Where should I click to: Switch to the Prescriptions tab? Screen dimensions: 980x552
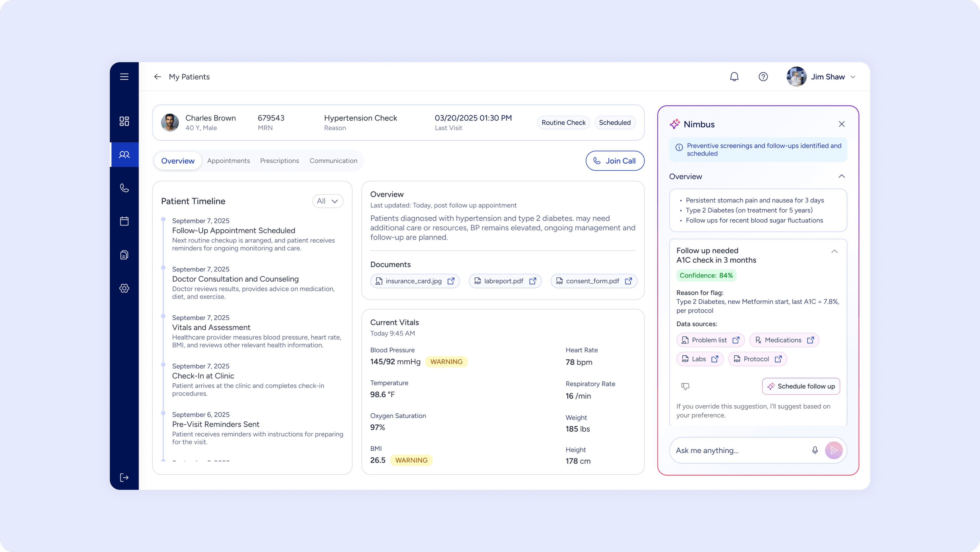tap(279, 161)
